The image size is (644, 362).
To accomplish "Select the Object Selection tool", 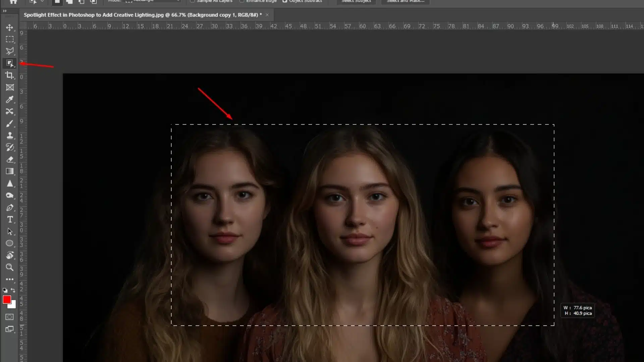I will pos(10,63).
